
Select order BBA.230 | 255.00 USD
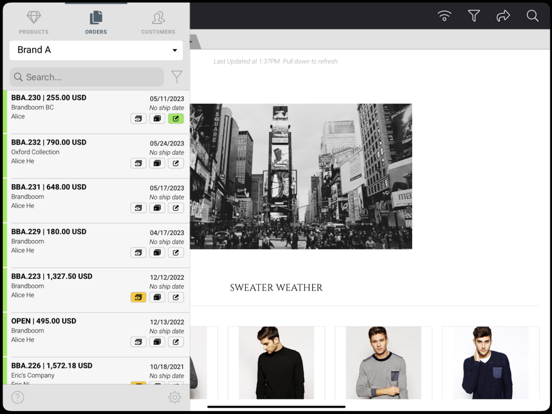tap(96, 112)
